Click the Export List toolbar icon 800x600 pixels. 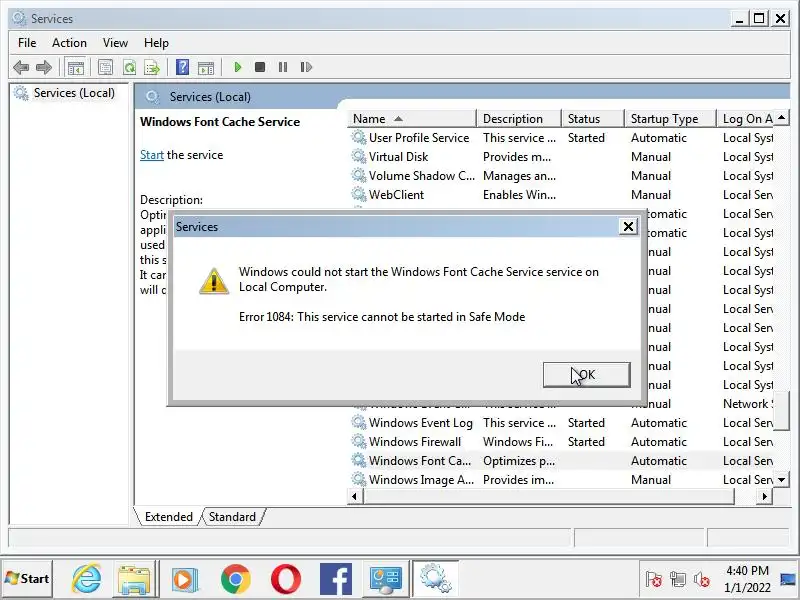152,67
